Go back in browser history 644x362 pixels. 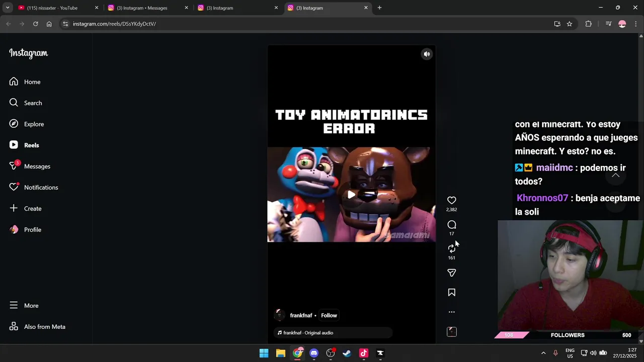(x=9, y=24)
